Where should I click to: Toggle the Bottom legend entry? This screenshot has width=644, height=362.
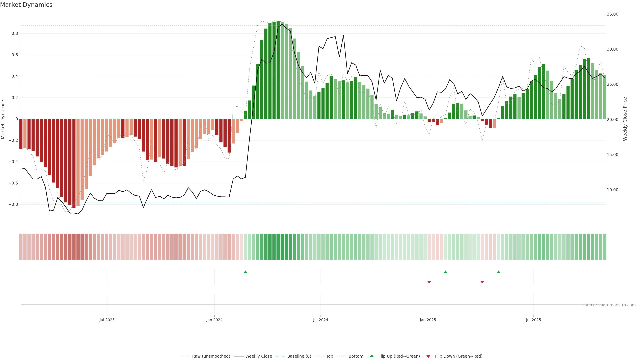click(356, 356)
